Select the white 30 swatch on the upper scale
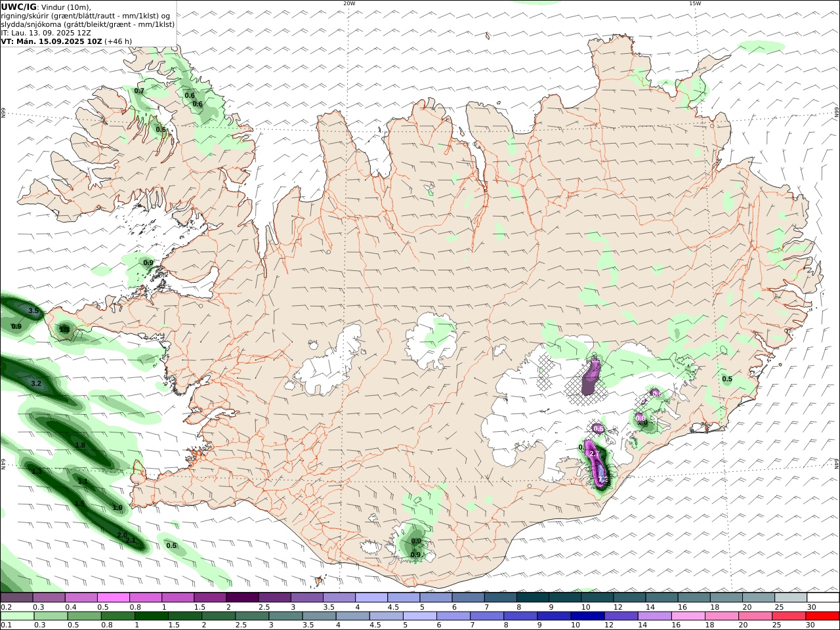The image size is (840, 630). point(823,597)
